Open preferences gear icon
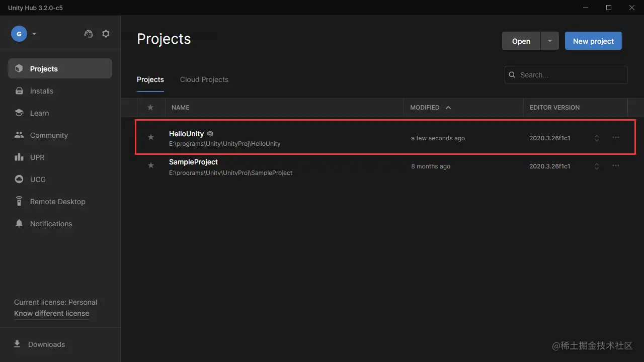This screenshot has width=644, height=362. tap(106, 34)
